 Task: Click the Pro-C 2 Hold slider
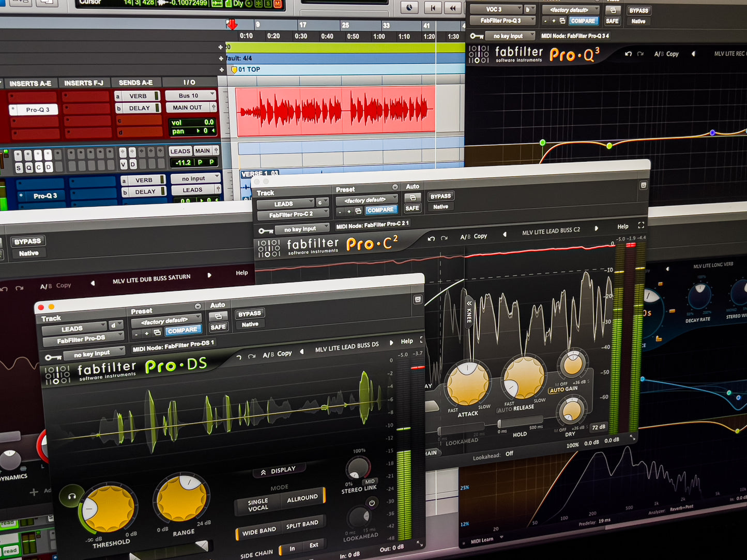513,424
